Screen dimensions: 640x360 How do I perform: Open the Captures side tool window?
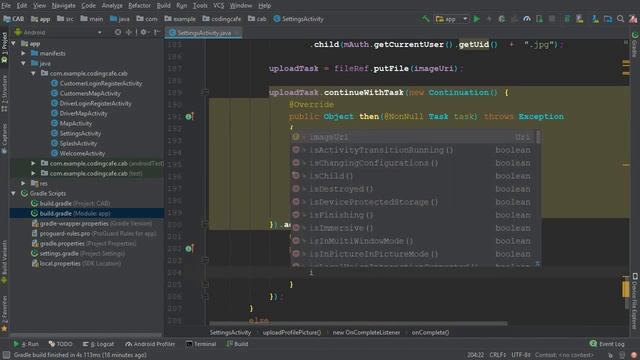point(4,138)
